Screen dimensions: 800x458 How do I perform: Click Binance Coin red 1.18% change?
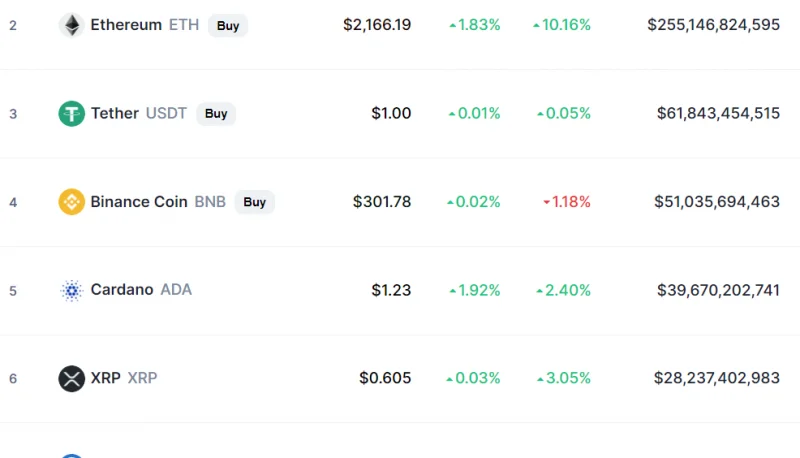(x=566, y=201)
